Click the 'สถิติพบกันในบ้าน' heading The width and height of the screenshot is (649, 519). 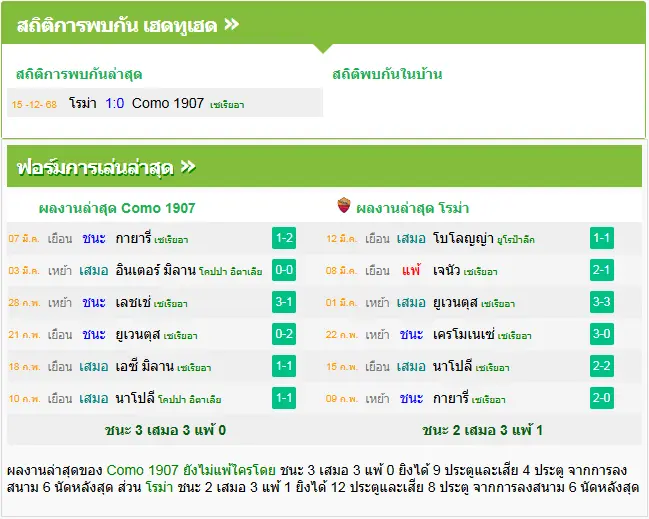387,74
